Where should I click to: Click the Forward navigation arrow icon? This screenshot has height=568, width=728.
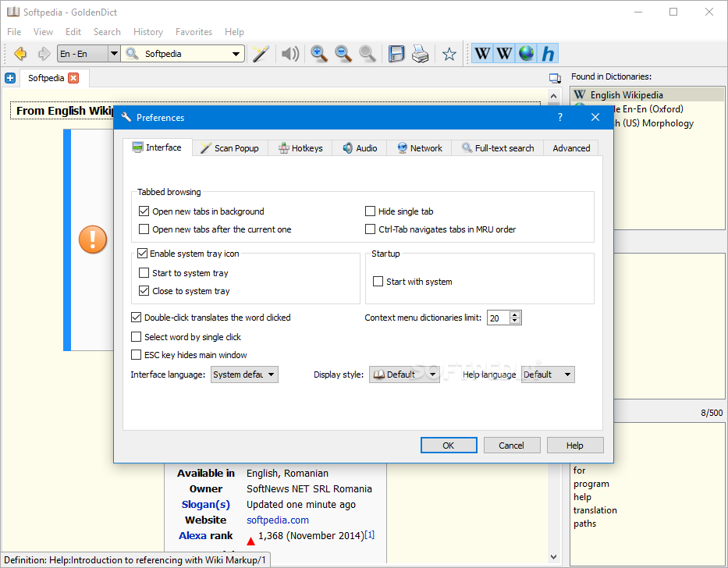coord(44,54)
